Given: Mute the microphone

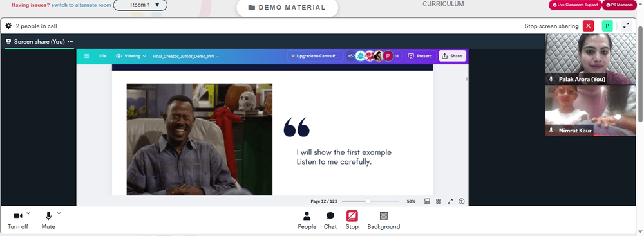Looking at the screenshot, I should 48,221.
